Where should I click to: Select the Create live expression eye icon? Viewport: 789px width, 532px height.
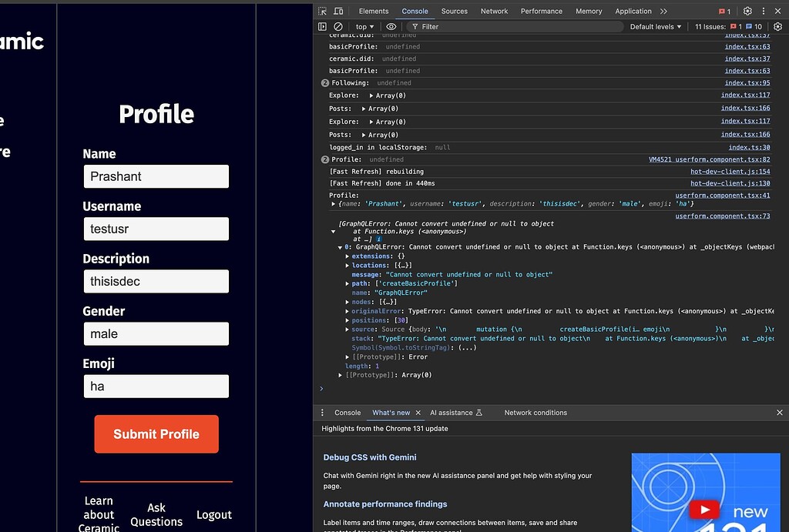(391, 26)
